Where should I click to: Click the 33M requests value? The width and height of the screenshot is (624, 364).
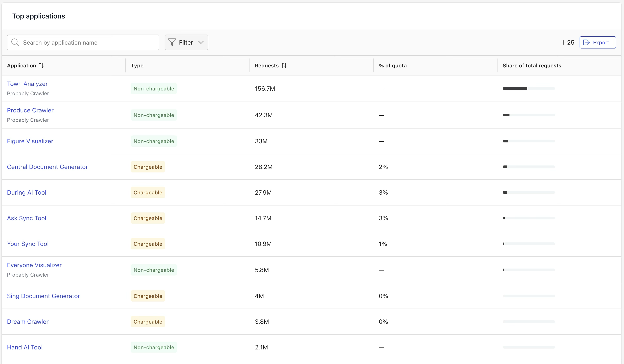(261, 141)
